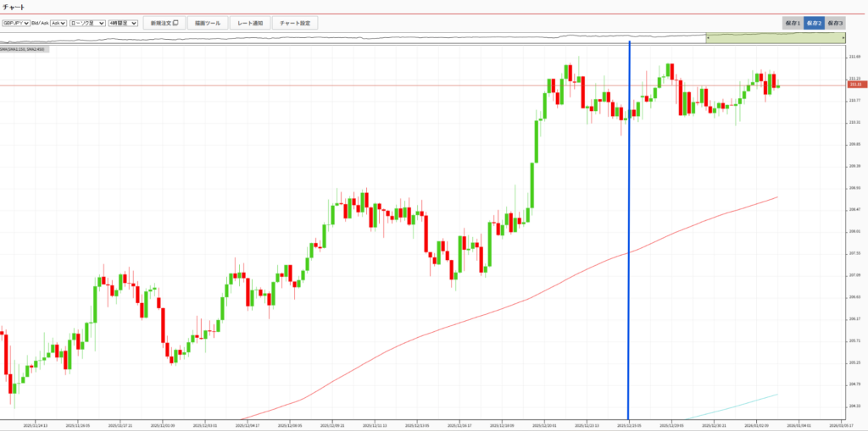Open チャート設定 chart settings
The height and width of the screenshot is (431, 868).
click(x=294, y=23)
